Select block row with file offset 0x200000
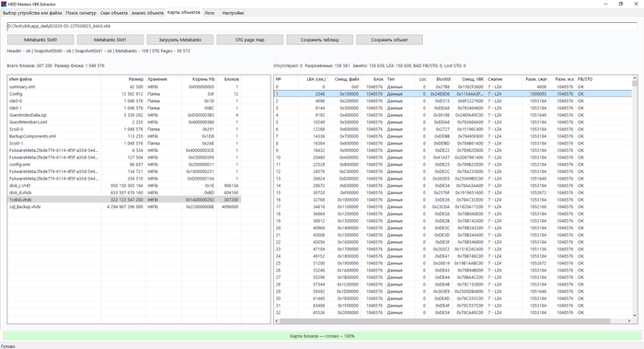 pyautogui.click(x=453, y=100)
